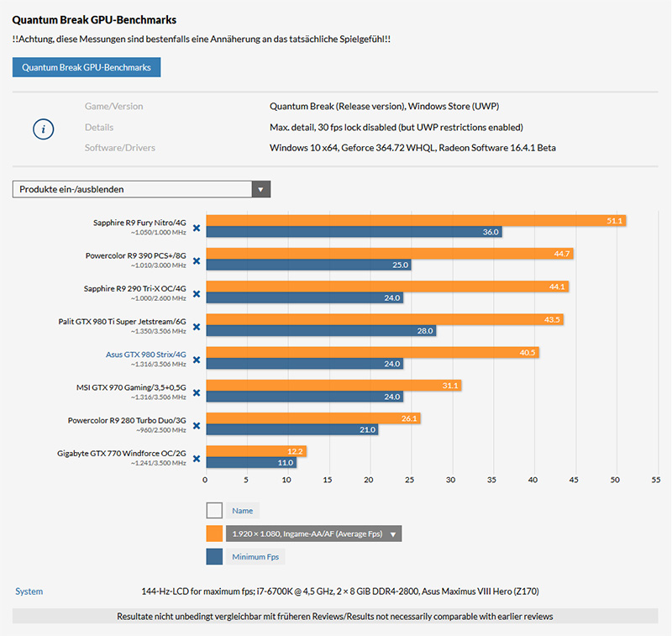Click the orange 44.7 bar for R9 390
Viewport: 672px width, 636px height.
(390, 254)
